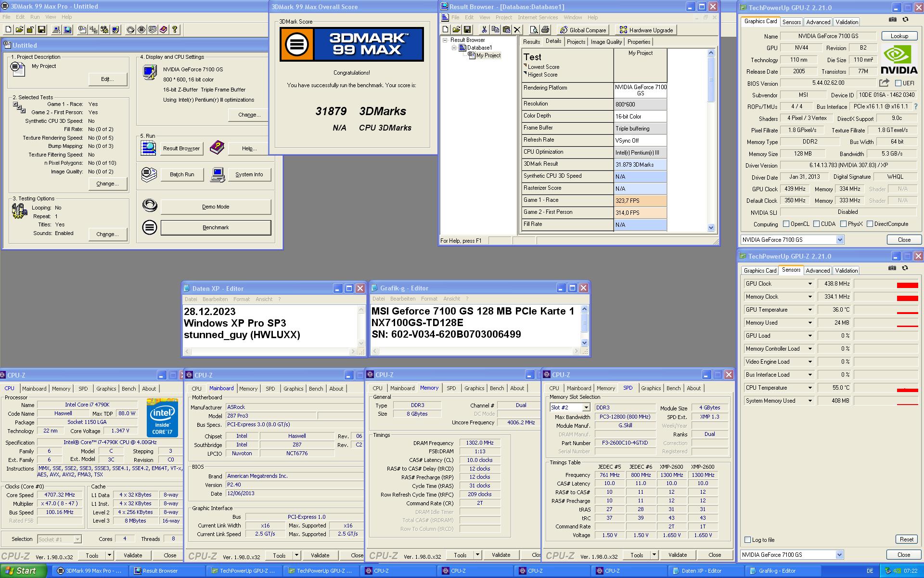Open GPU selection dropdown in upper GPU-Z window

click(840, 240)
